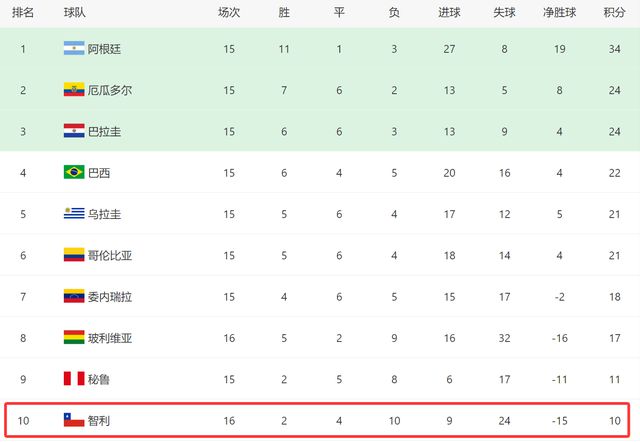This screenshot has width=640, height=442.
Task: Click the Brazil flag icon
Action: click(74, 172)
